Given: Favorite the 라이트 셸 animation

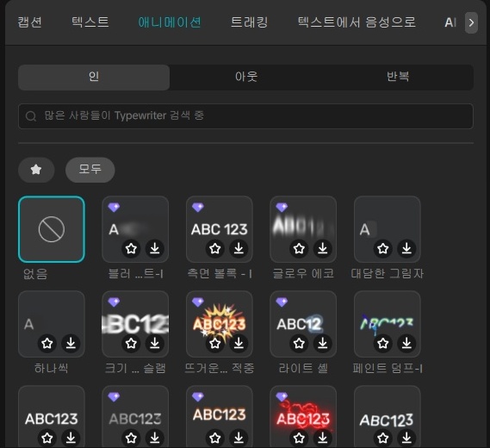Looking at the screenshot, I should tap(299, 343).
